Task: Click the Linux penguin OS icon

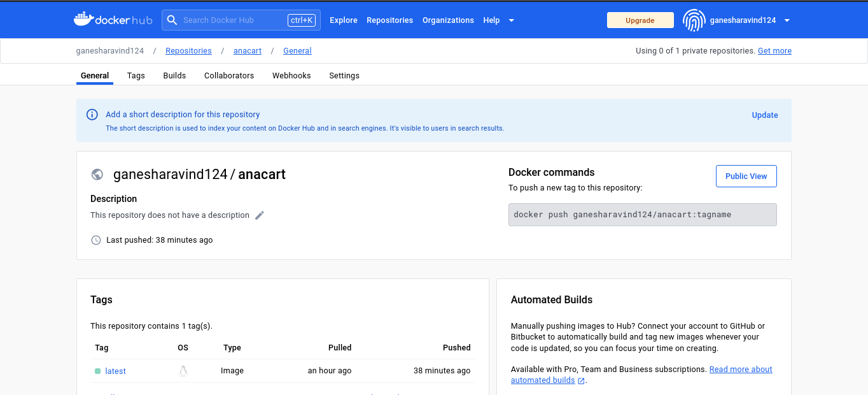Action: pos(183,371)
